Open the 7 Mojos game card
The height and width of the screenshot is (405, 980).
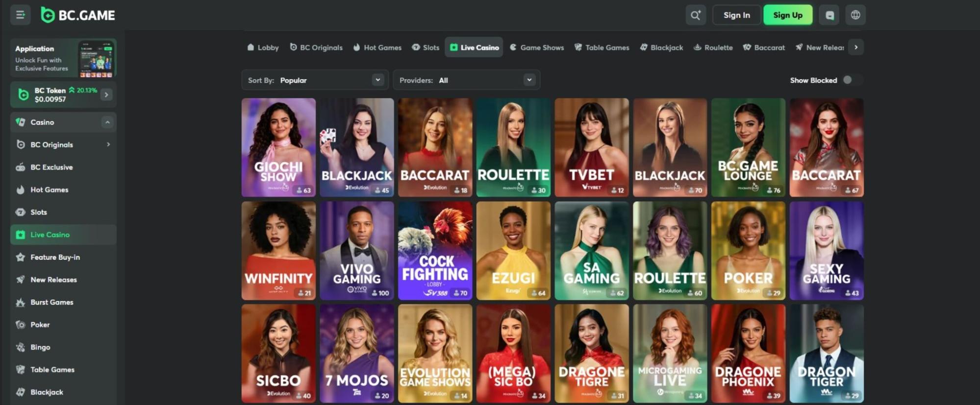pos(357,354)
